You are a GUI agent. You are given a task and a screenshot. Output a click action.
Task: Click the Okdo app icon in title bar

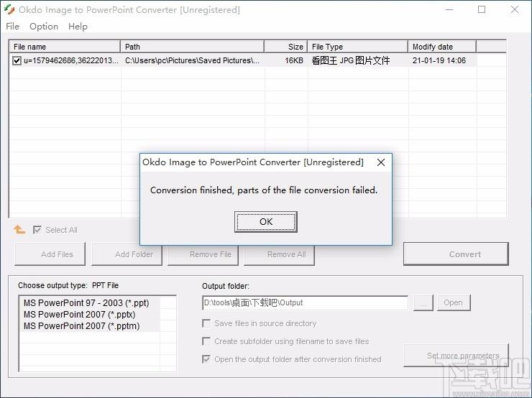point(9,9)
